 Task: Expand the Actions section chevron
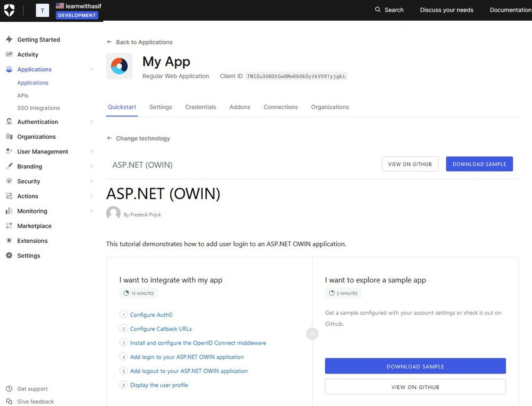coord(91,196)
